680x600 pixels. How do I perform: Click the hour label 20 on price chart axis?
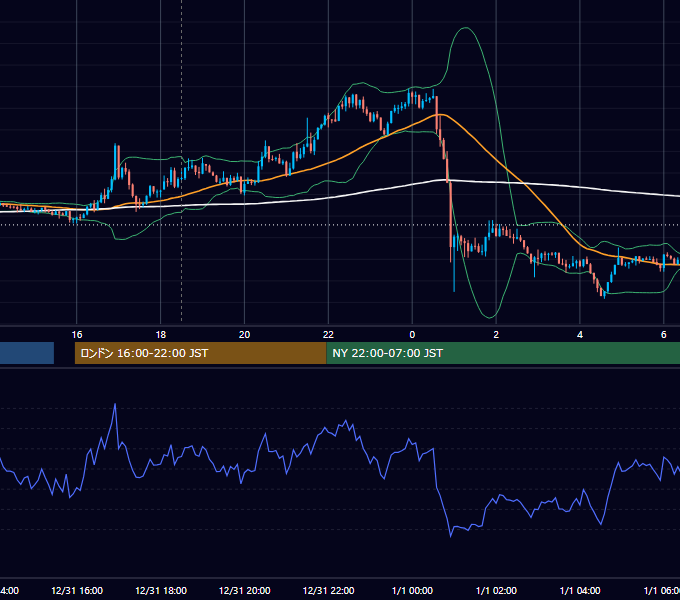245,335
